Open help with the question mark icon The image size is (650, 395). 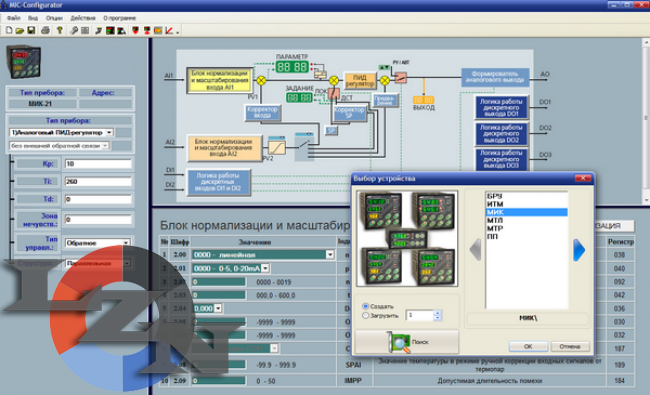tap(60, 30)
